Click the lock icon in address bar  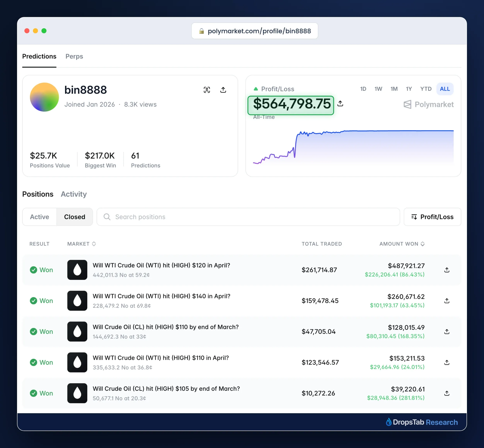pyautogui.click(x=201, y=31)
